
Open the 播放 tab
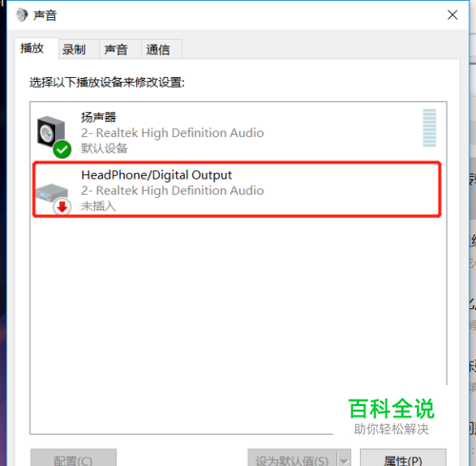point(32,49)
